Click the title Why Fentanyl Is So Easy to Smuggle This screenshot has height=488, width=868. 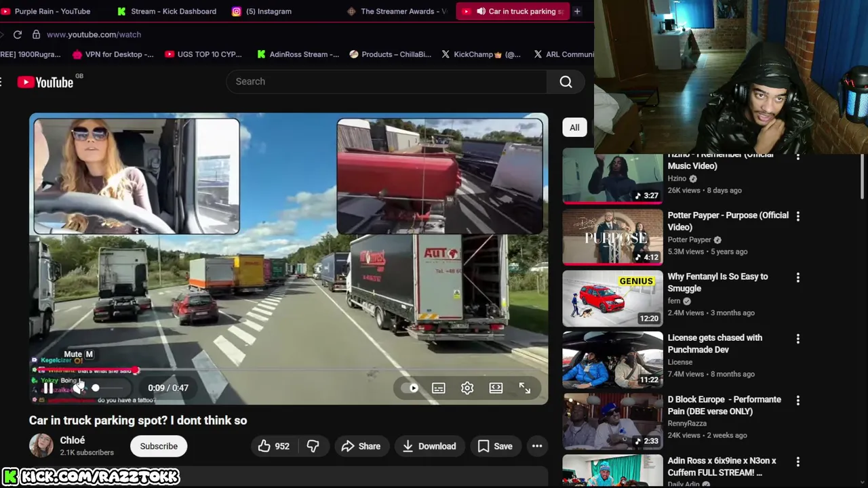(x=717, y=283)
